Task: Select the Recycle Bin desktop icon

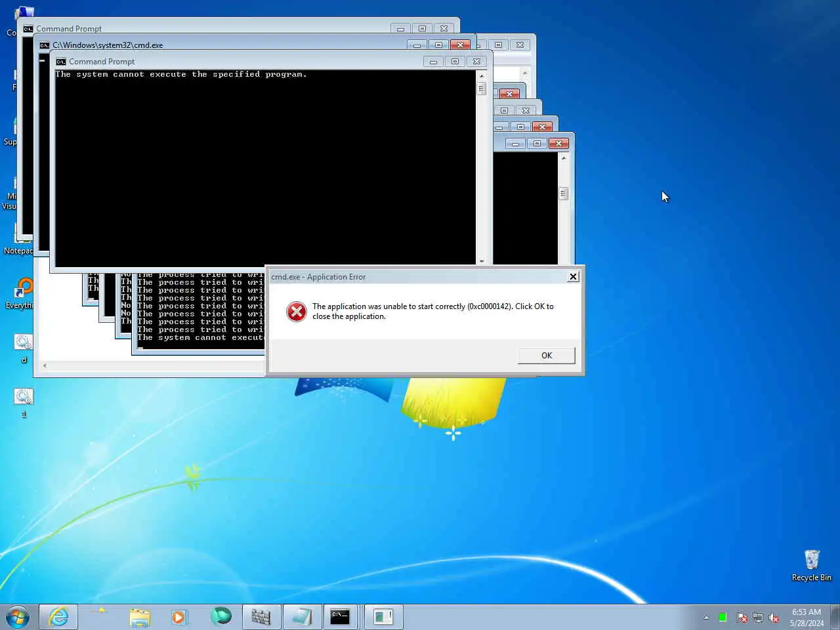Action: (812, 566)
